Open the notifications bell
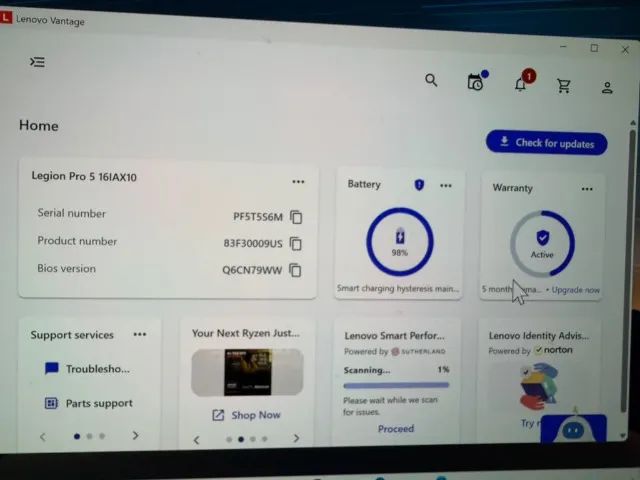This screenshot has height=480, width=640. click(x=520, y=84)
